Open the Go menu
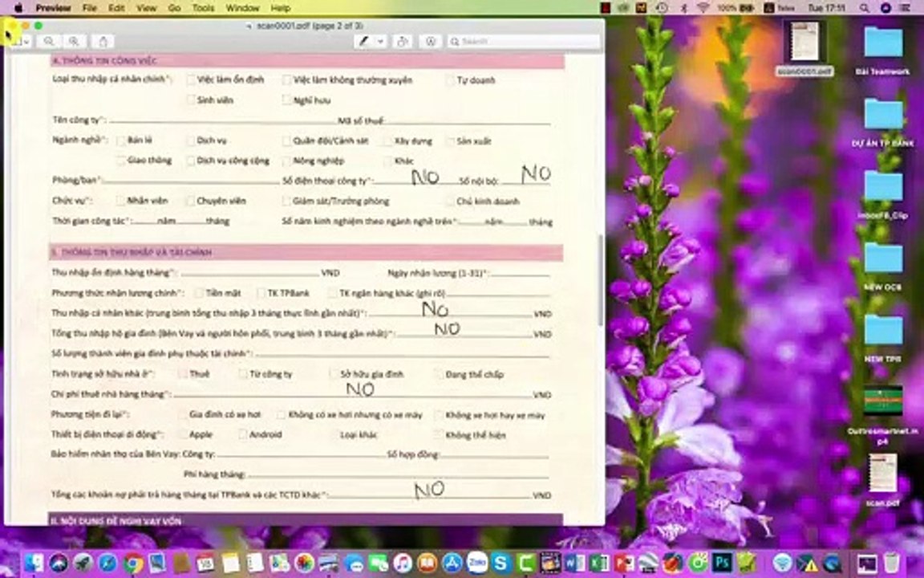 (174, 8)
